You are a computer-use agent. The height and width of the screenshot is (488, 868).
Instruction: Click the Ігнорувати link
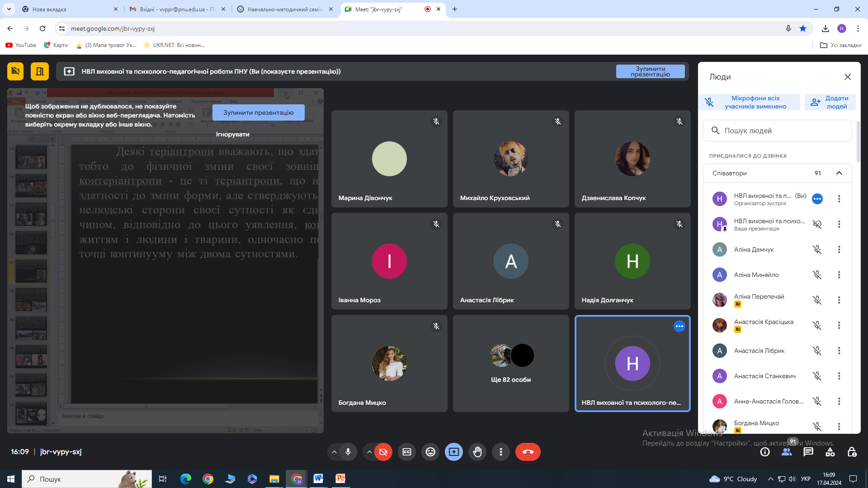[x=232, y=134]
